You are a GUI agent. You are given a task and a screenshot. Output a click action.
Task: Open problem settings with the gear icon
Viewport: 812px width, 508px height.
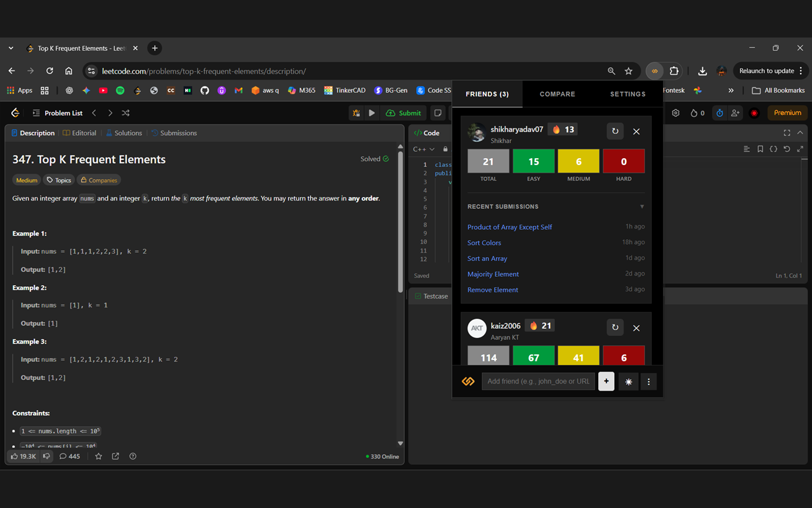[676, 112]
